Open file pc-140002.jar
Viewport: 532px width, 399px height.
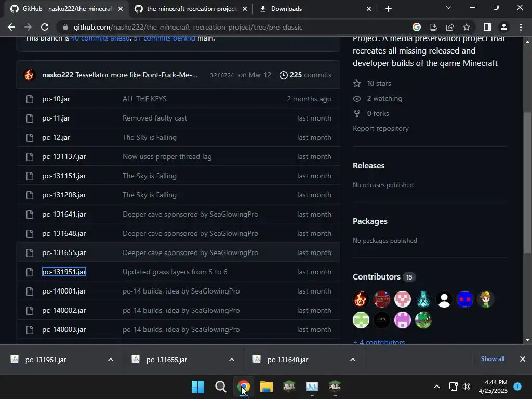(64, 311)
